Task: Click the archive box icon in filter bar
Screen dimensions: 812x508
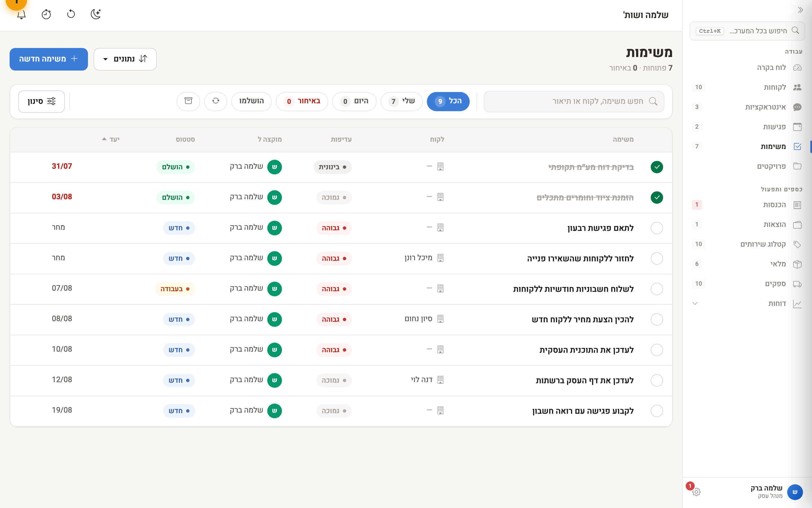Action: (x=188, y=101)
